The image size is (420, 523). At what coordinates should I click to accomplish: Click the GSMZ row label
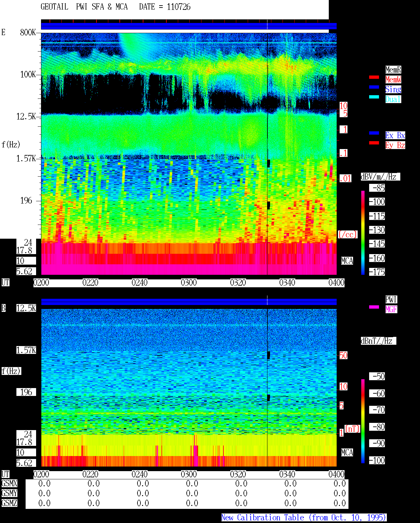9,503
